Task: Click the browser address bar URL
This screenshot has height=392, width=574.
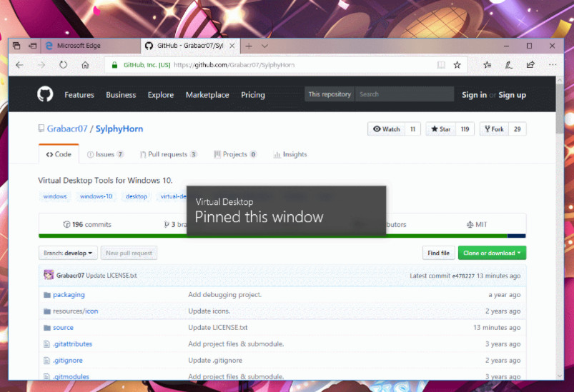Action: point(234,65)
